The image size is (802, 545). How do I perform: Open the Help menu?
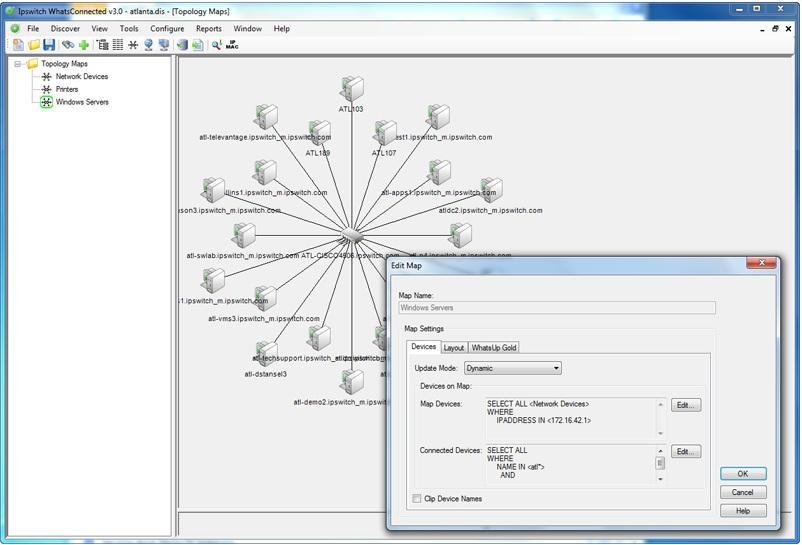tap(281, 29)
